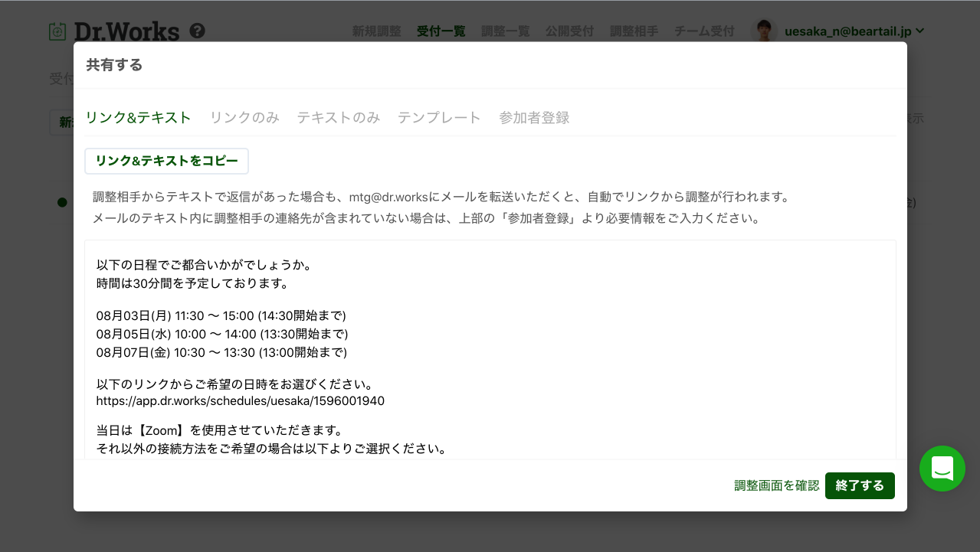Open 公開受付 in the top navigation
980x552 pixels.
(x=569, y=31)
